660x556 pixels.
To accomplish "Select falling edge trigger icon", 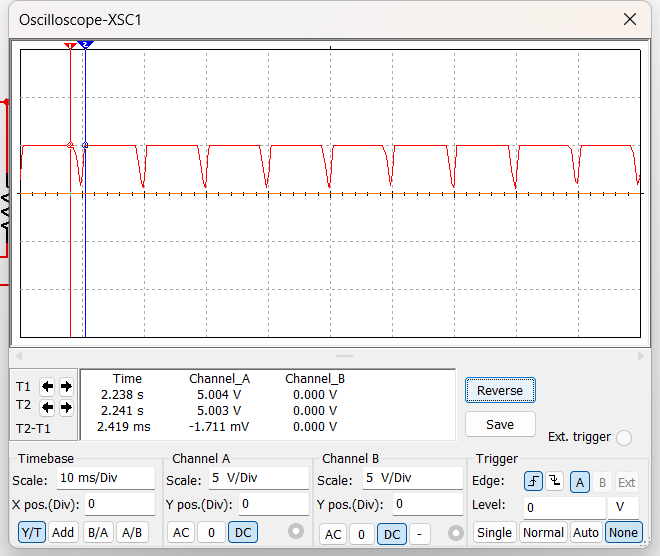I will [x=554, y=481].
